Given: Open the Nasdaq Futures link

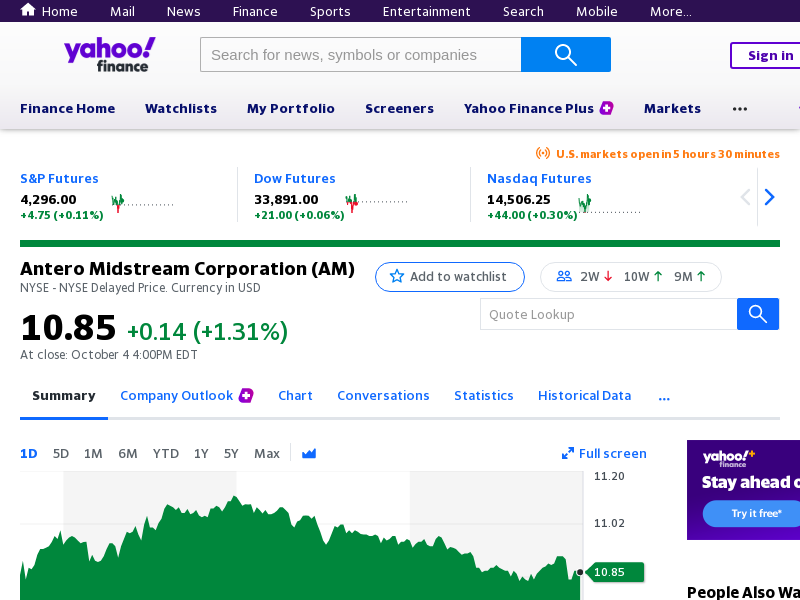Looking at the screenshot, I should coord(539,179).
